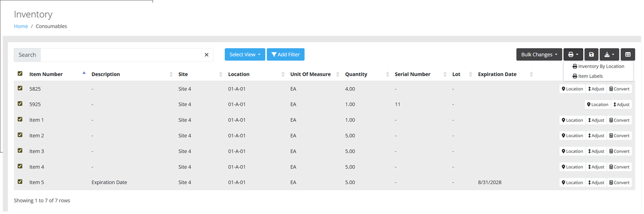
Task: Click the Showing 1 to 7 rows text
Action: 42,201
